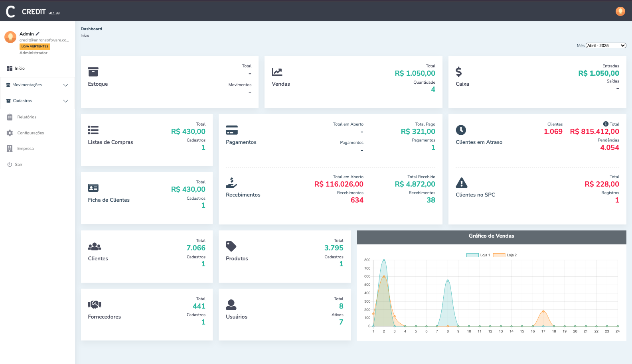Click the Pagamentos credit card icon
The height and width of the screenshot is (364, 632).
point(232,130)
